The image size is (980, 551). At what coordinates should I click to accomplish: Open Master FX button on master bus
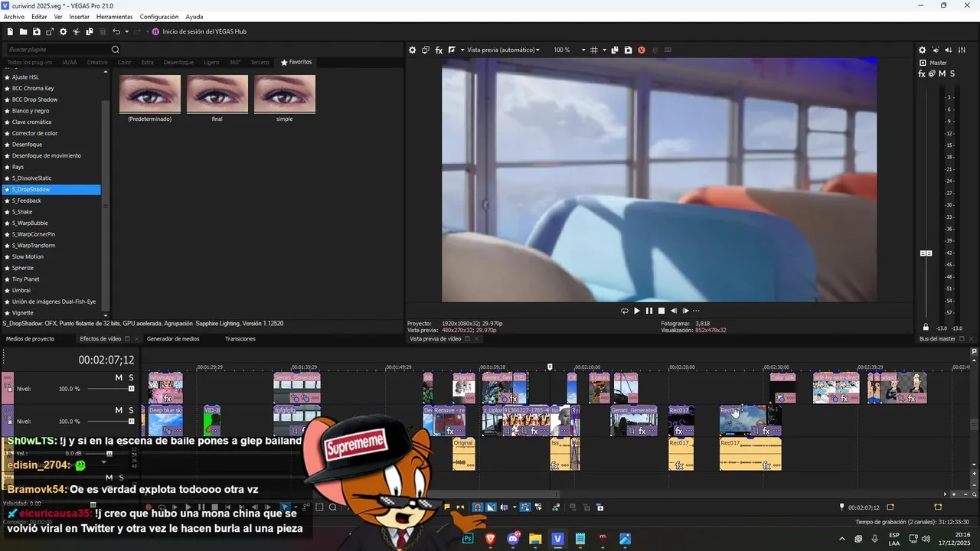[x=922, y=74]
